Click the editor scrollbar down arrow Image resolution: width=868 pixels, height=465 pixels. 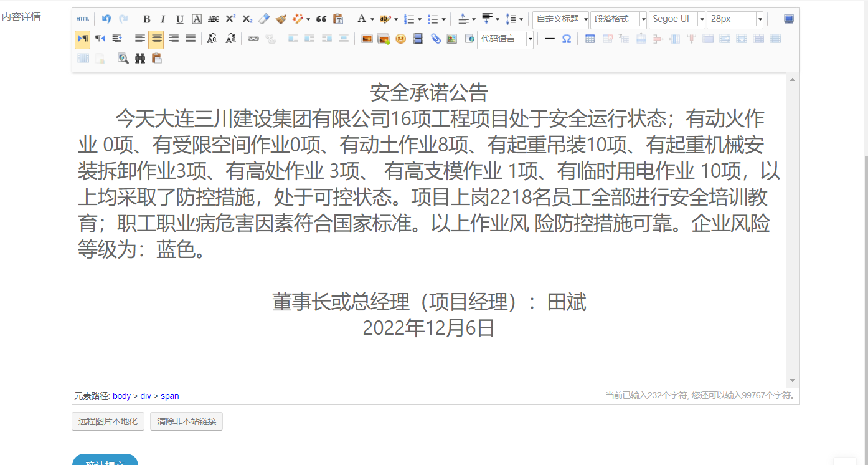pyautogui.click(x=793, y=380)
